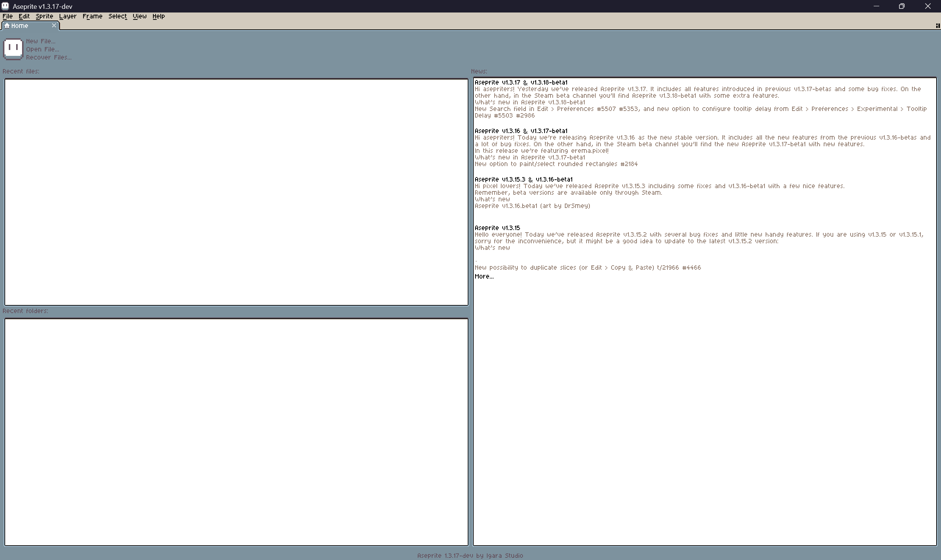Click the 'New possibility to duplicate slices' news line
This screenshot has width=941, height=560.
pos(588,268)
